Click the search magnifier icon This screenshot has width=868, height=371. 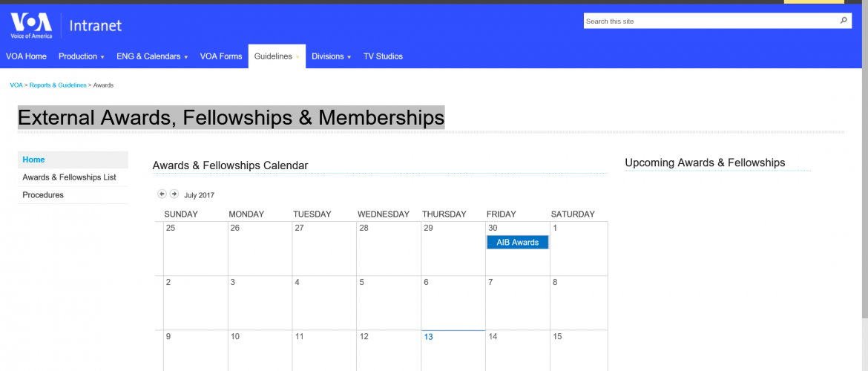click(x=844, y=21)
